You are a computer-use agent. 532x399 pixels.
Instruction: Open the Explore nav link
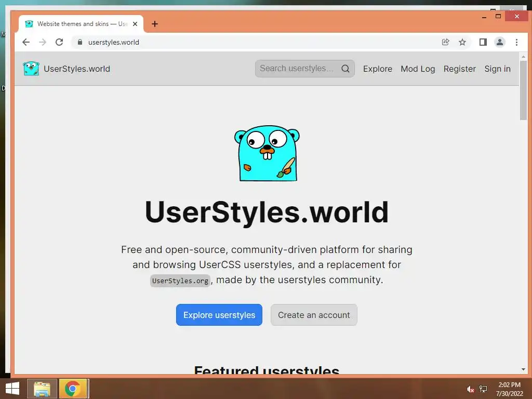[377, 69]
